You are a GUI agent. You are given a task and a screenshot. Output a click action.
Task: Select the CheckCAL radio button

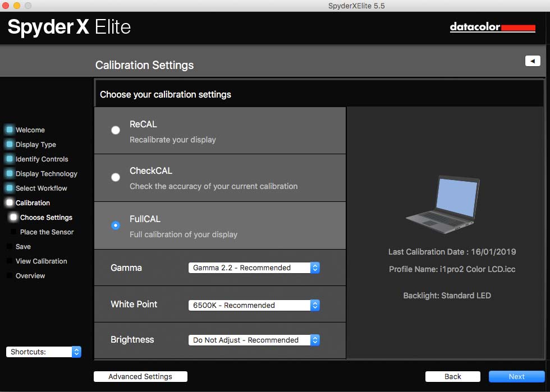116,177
